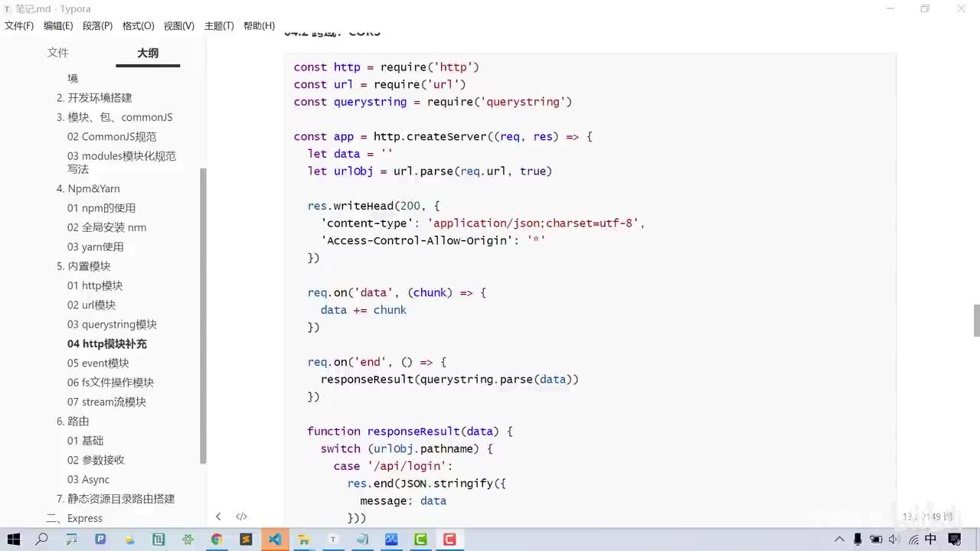Click the microphone icon in system tray
980x551 pixels.
coord(858,540)
